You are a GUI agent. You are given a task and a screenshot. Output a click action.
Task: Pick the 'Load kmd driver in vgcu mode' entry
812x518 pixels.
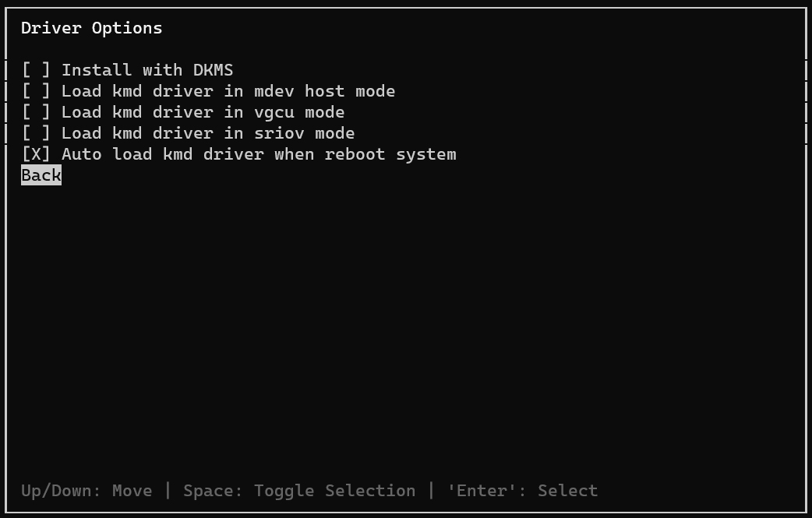(203, 112)
